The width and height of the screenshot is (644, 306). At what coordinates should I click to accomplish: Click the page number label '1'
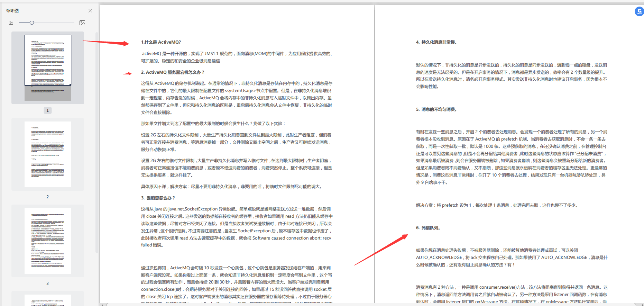coord(48,110)
